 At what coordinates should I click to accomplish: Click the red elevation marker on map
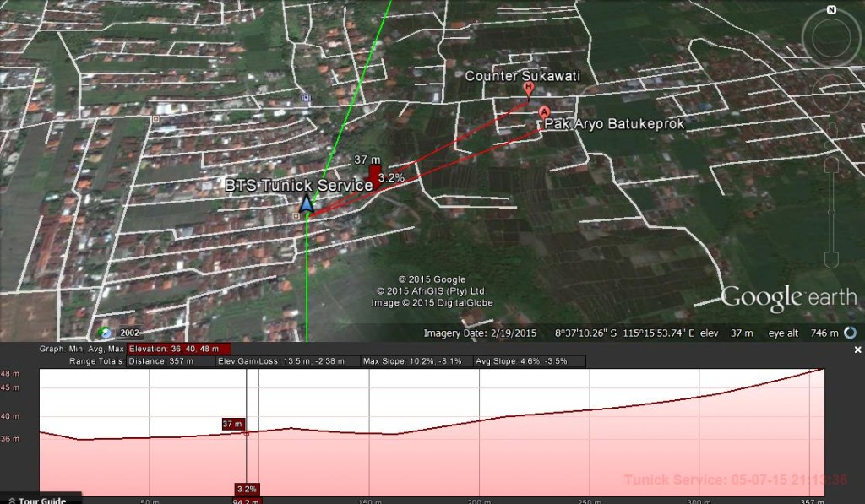(x=374, y=176)
